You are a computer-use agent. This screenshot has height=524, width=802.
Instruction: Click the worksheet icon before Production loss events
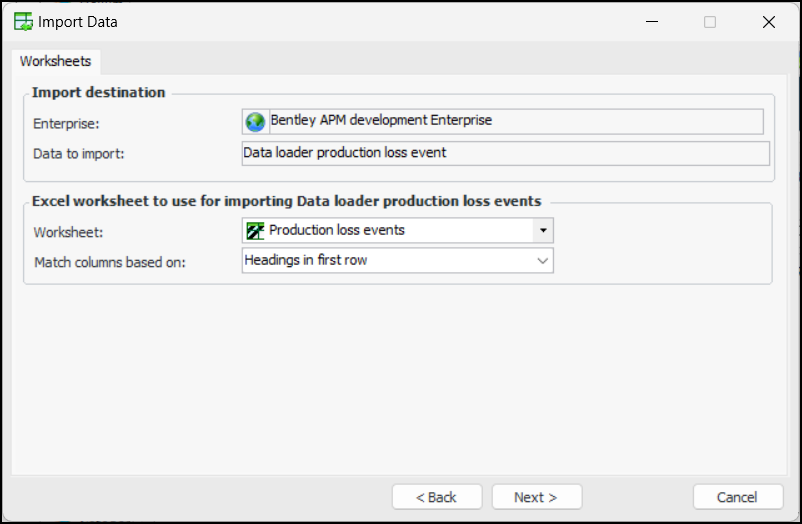click(255, 230)
